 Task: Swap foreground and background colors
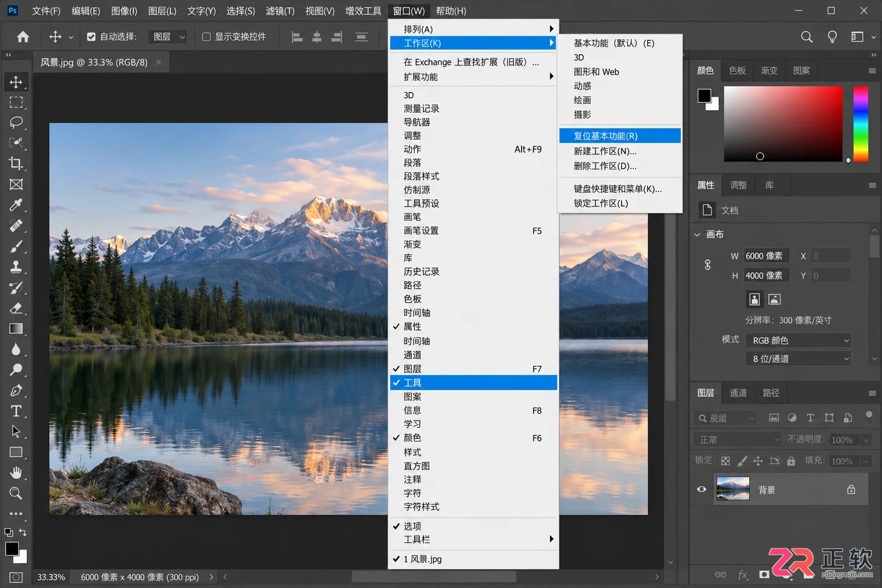pos(23,532)
